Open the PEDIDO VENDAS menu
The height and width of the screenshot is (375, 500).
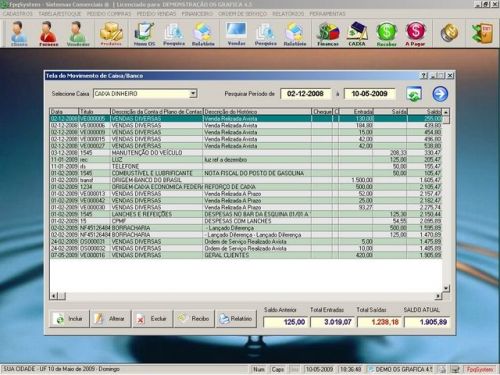click(x=156, y=14)
